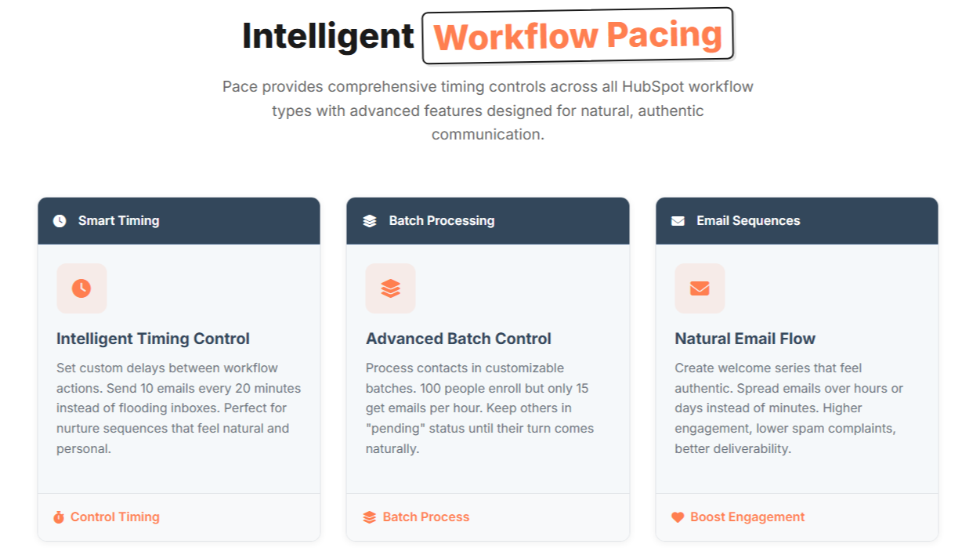This screenshot has height=551, width=980.
Task: Click the envelope icon next to Email Sequences
Action: tap(678, 220)
